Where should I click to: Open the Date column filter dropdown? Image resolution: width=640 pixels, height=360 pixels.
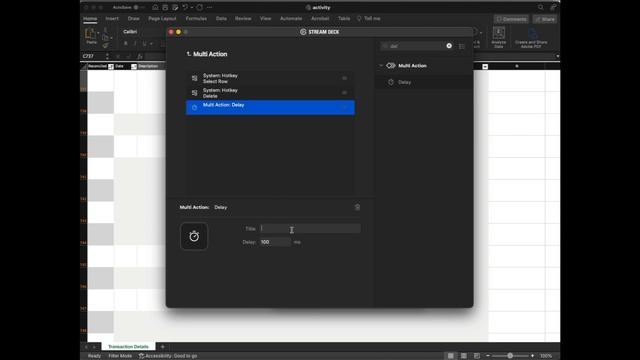tap(134, 66)
